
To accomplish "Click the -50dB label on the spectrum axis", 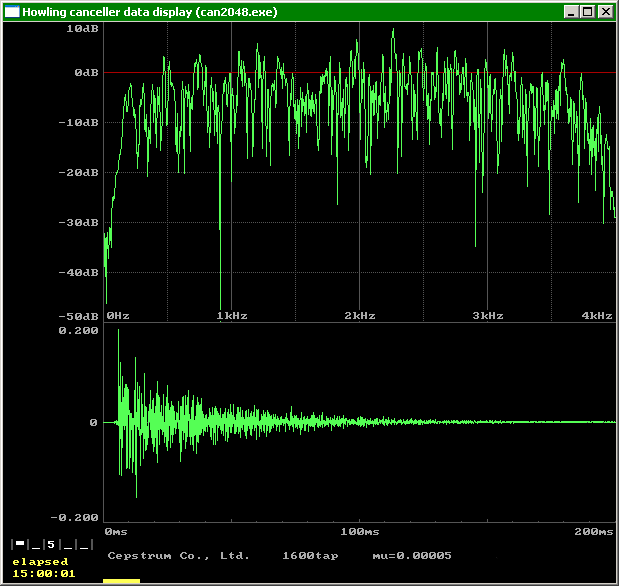I will point(80,315).
